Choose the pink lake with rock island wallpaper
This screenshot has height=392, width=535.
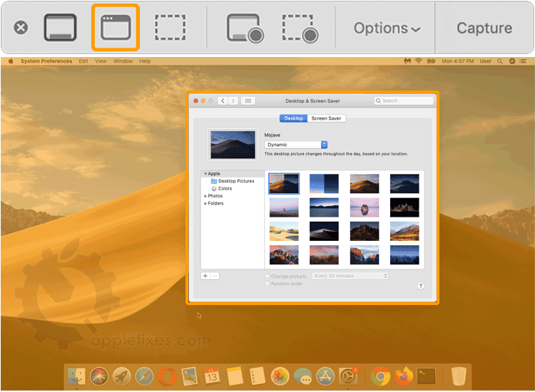coord(365,207)
